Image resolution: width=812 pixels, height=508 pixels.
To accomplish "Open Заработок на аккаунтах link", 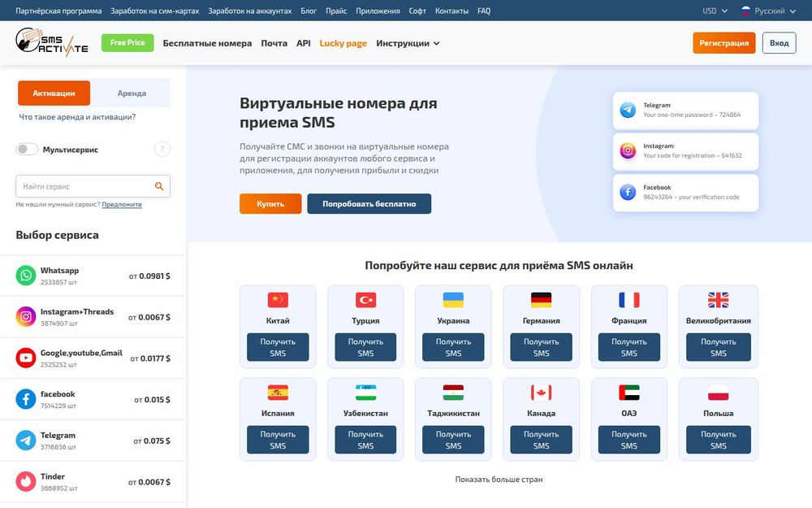I will [250, 11].
